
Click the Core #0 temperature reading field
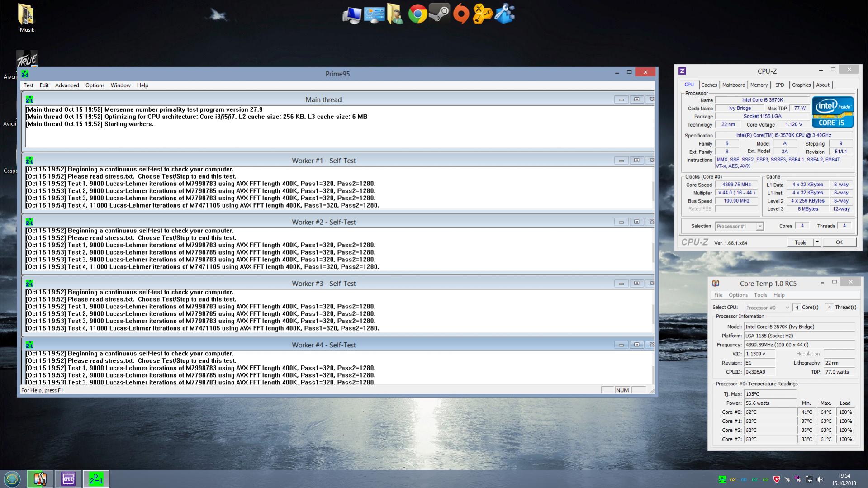click(770, 412)
